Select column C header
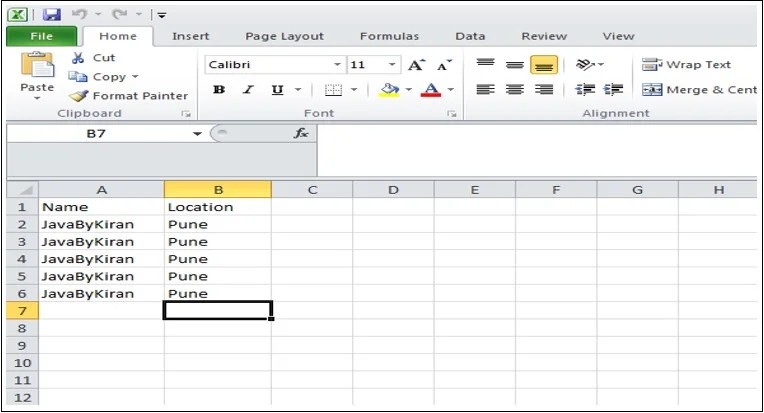The width and height of the screenshot is (764, 413). [312, 189]
